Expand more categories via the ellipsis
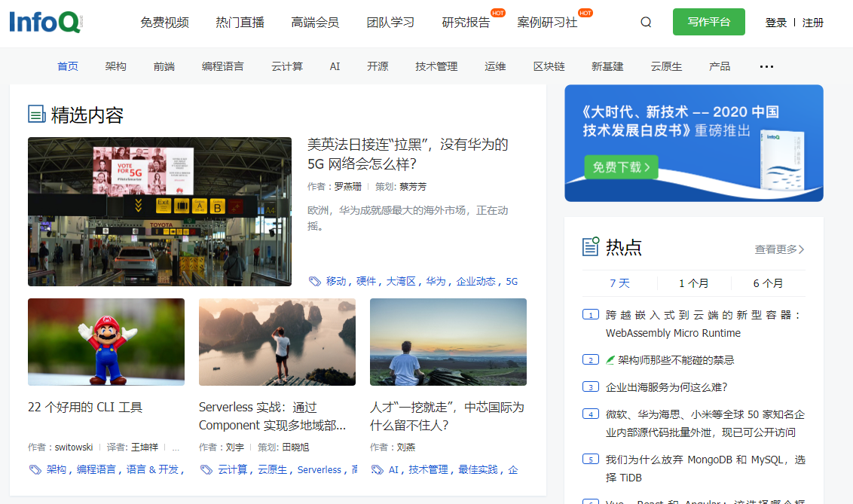Screen dimensions: 853x504 pos(766,66)
